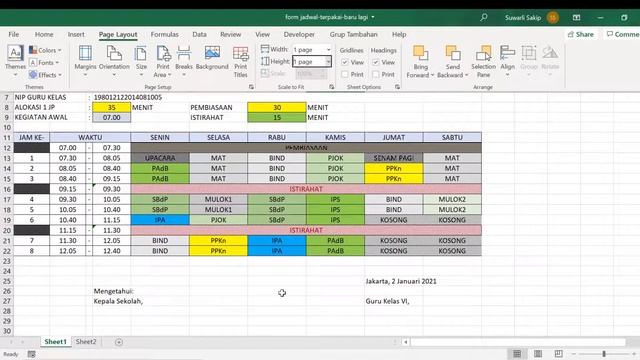Image resolution: width=640 pixels, height=360 pixels.
Task: Open the paper Size options
Action: click(x=141, y=61)
